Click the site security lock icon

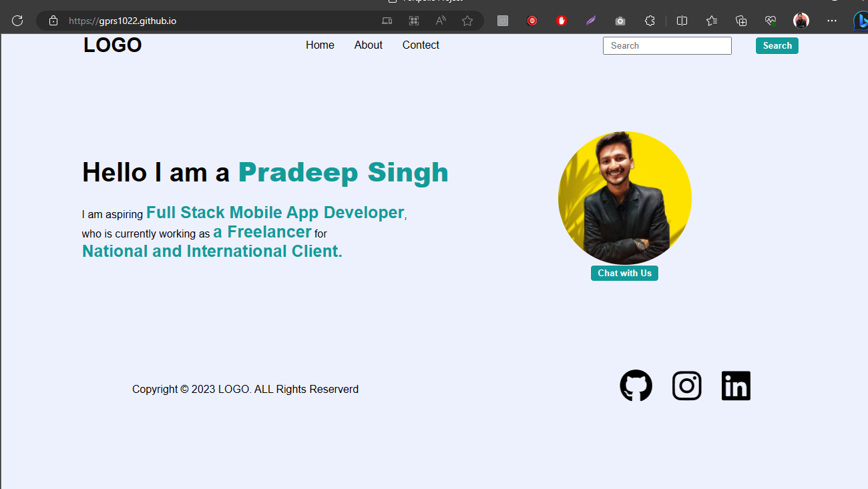tap(53, 21)
